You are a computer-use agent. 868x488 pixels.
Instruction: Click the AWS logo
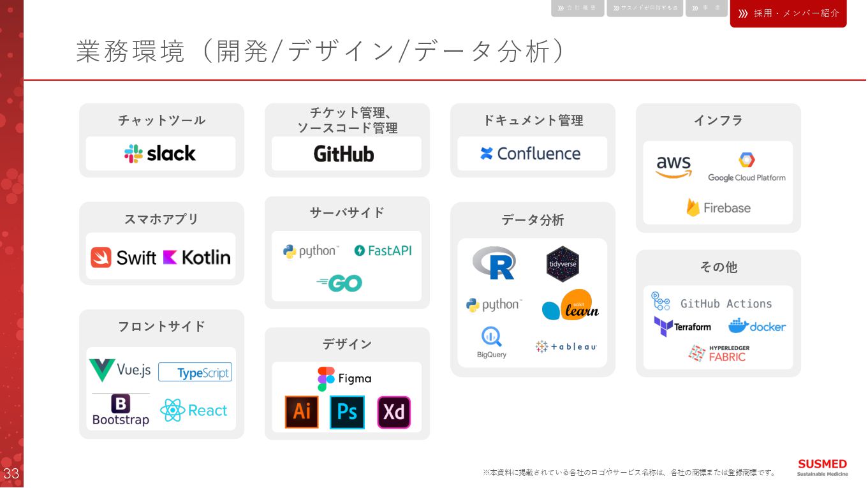pyautogui.click(x=673, y=167)
